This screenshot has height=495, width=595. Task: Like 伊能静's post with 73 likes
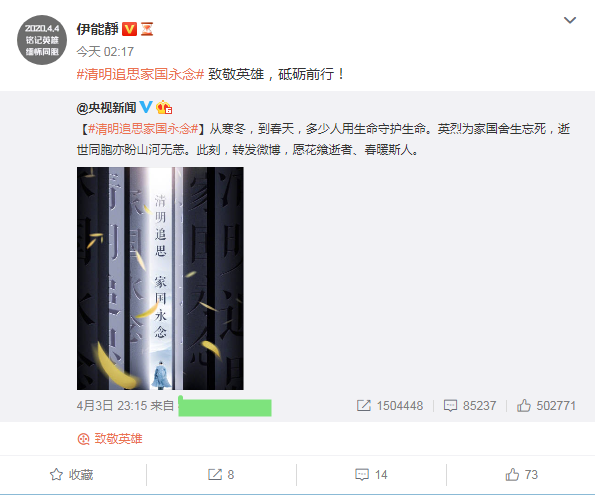(521, 475)
